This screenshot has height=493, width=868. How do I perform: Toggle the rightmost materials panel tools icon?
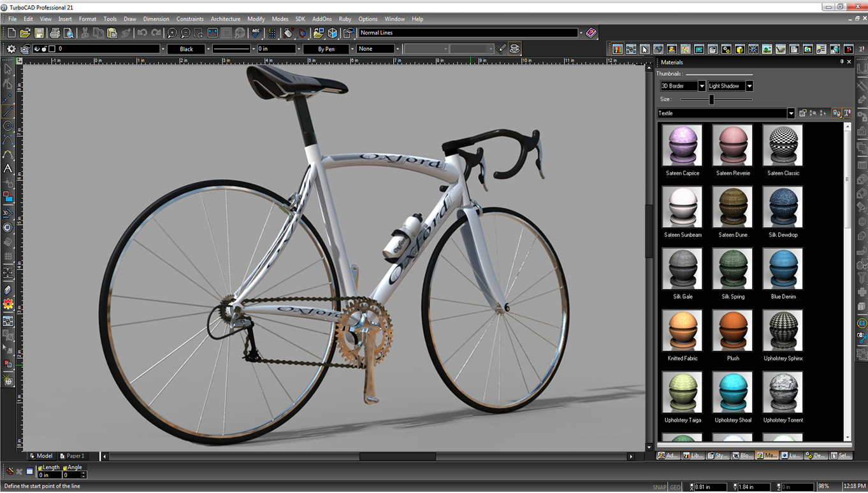tap(847, 113)
